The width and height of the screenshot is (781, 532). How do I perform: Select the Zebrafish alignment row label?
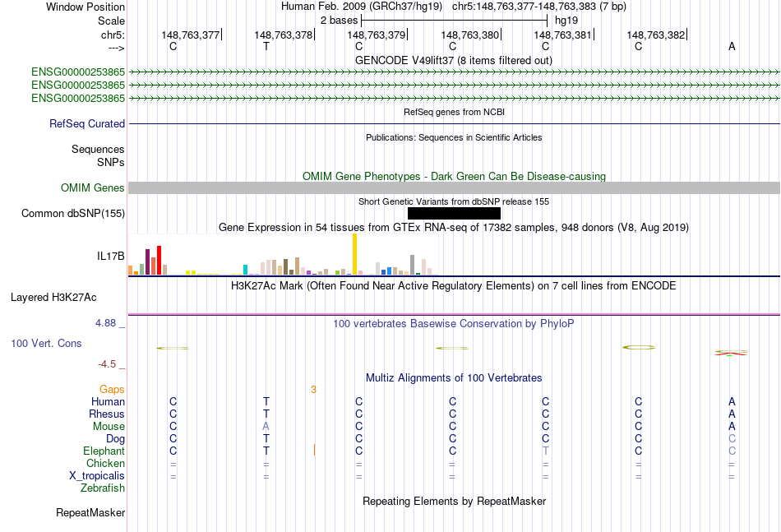(103, 488)
